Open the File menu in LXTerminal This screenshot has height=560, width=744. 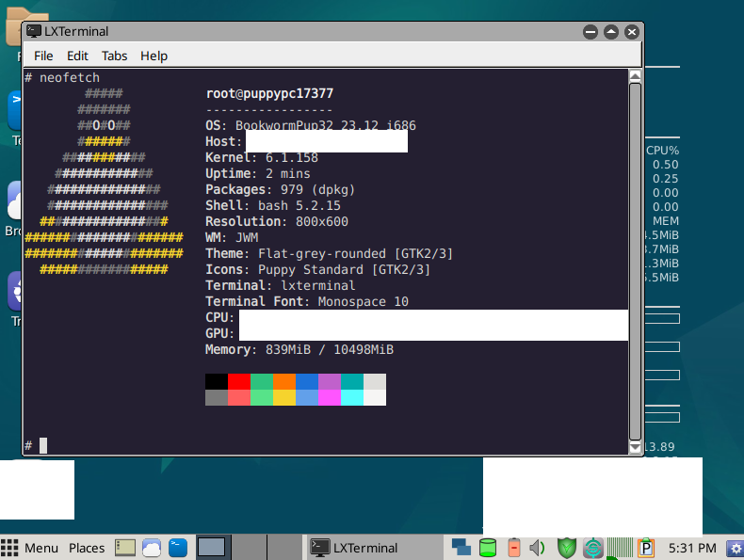43,56
